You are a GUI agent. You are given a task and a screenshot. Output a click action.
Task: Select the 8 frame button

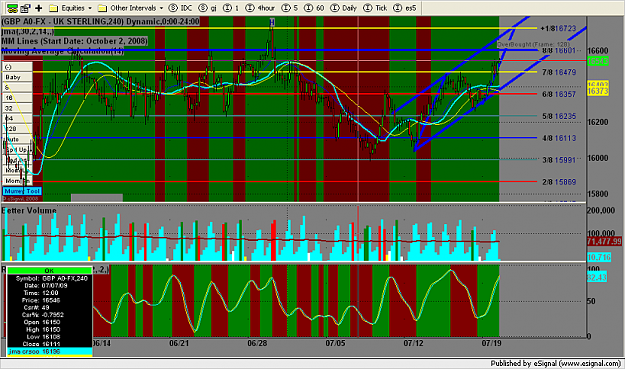click(17, 87)
